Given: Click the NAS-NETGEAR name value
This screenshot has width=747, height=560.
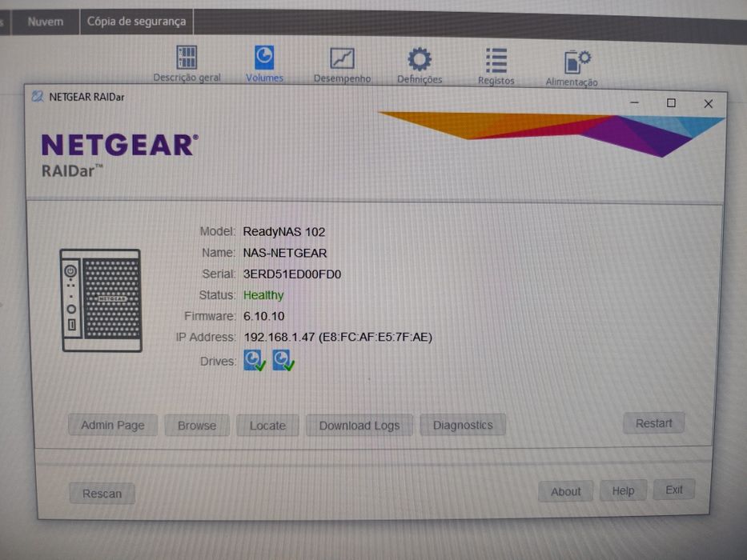Looking at the screenshot, I should (285, 253).
